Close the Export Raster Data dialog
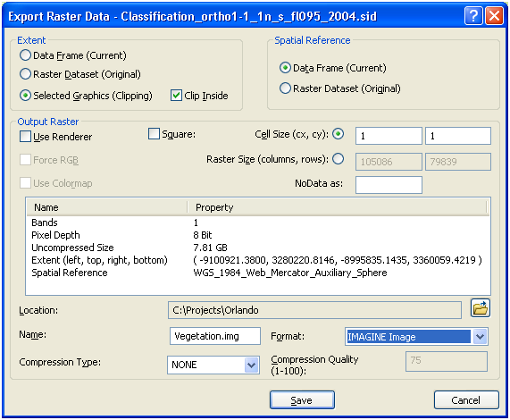This screenshot has height=420, width=510. pos(494,15)
